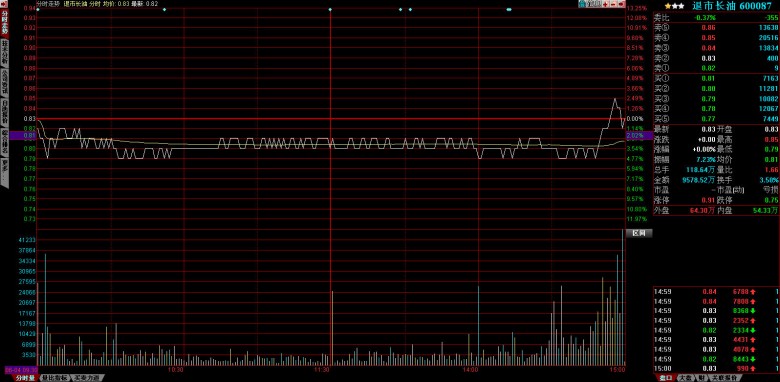
Task: Switch to 技术分析 vertical sidebar tab
Action: click(x=4, y=52)
